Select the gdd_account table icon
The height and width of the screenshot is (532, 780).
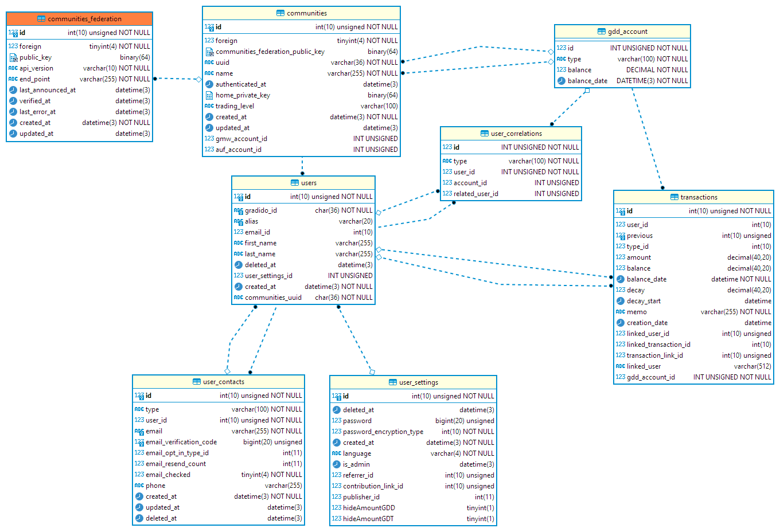pos(602,32)
